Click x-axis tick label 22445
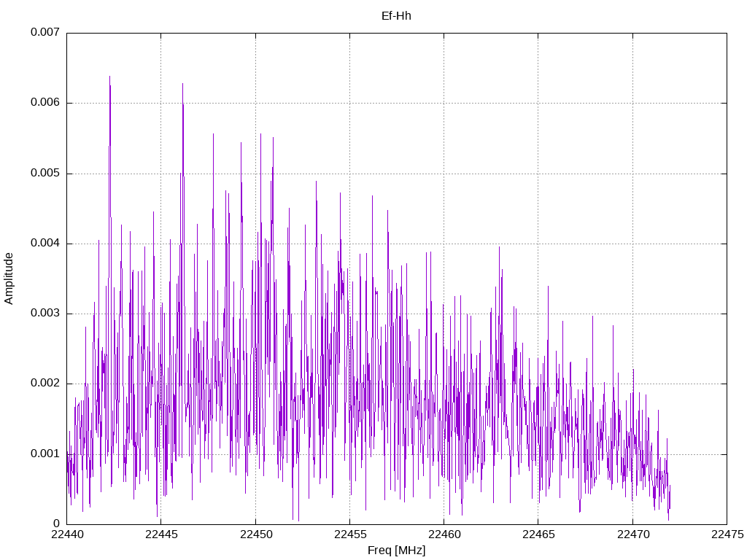This screenshot has width=747, height=560. pyautogui.click(x=161, y=534)
